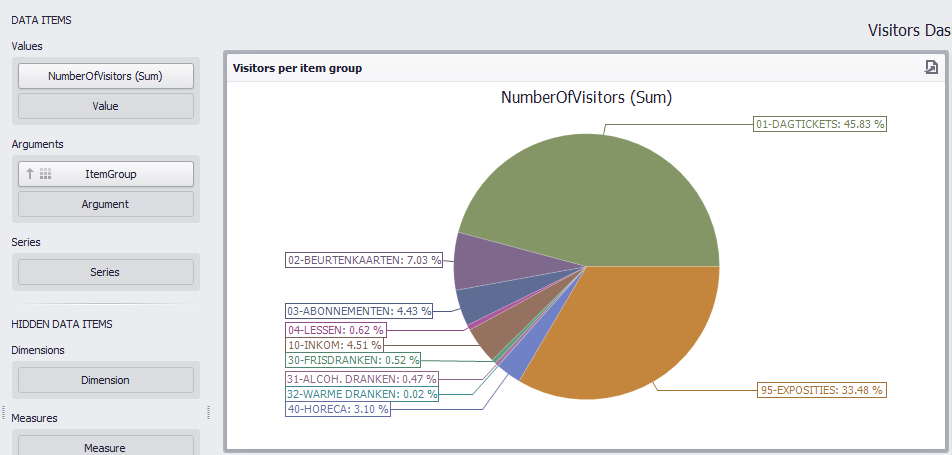Click the Series placeholder box
The image size is (952, 455).
(x=105, y=272)
